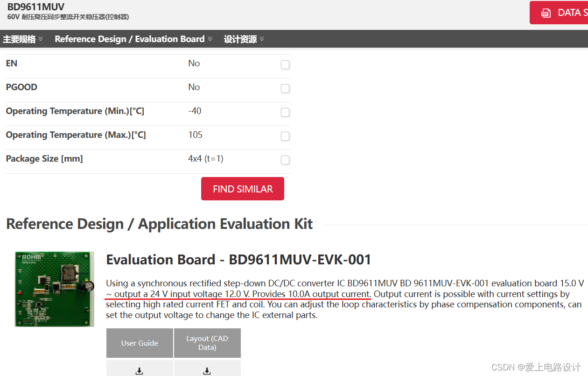Check Operating Temperature (Max.) checkbox
The width and height of the screenshot is (588, 376).
pyautogui.click(x=285, y=136)
